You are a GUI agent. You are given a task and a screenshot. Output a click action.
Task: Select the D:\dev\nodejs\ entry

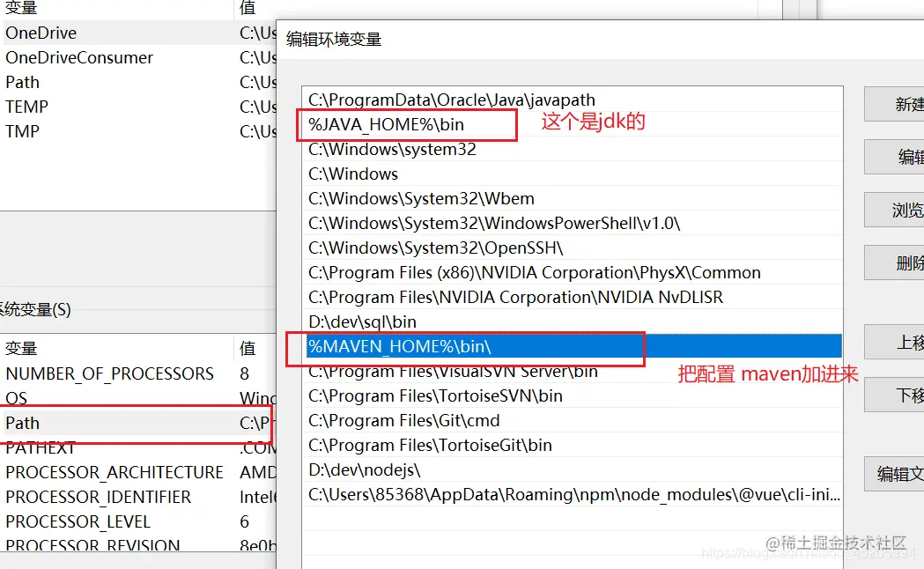pyautogui.click(x=573, y=470)
